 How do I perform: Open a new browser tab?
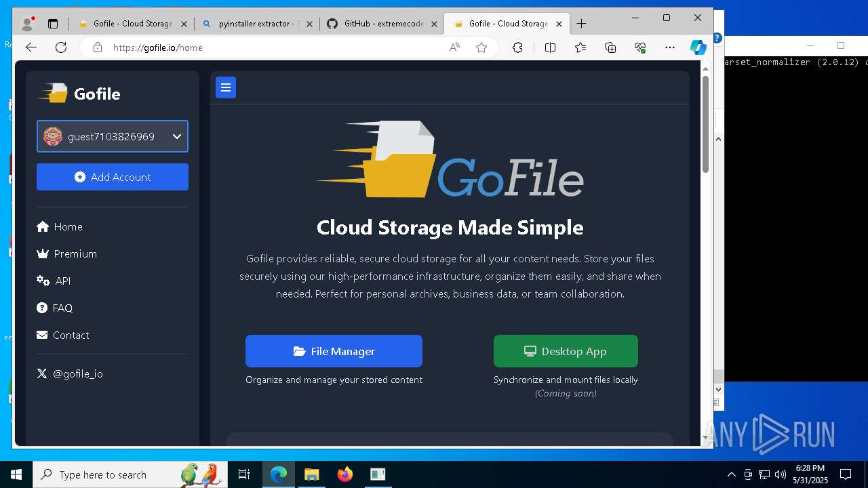tap(581, 24)
